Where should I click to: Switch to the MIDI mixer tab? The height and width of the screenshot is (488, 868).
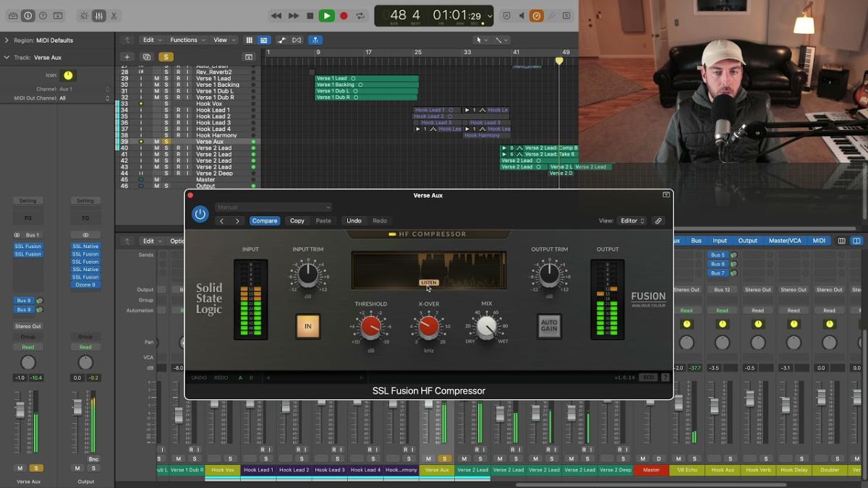click(819, 241)
